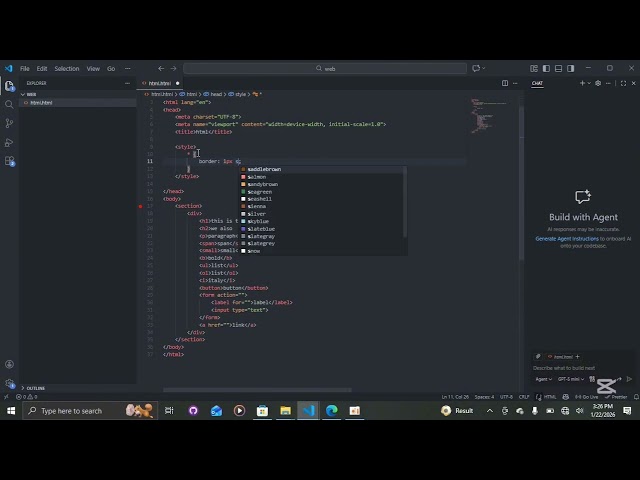The image size is (640, 480).
Task: Open the new chat dropdown chevron
Action: click(589, 83)
